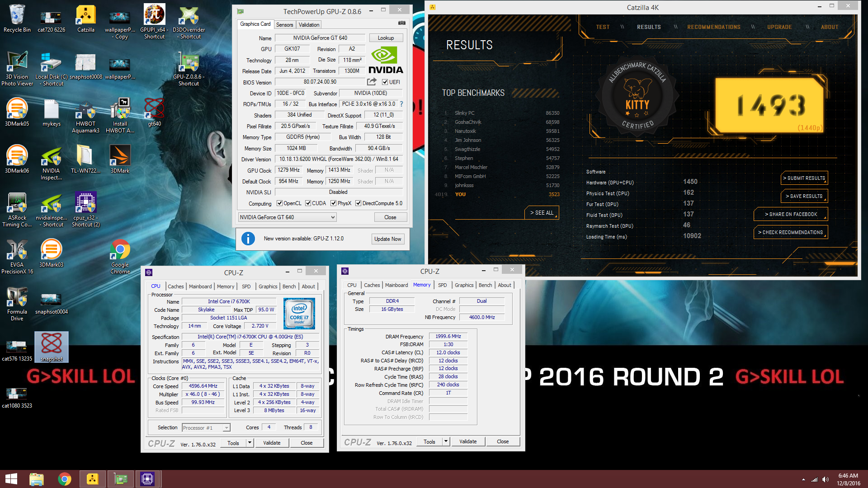The image size is (868, 488).
Task: Open the GPU selection dropdown in GPU-Z
Action: (x=287, y=217)
